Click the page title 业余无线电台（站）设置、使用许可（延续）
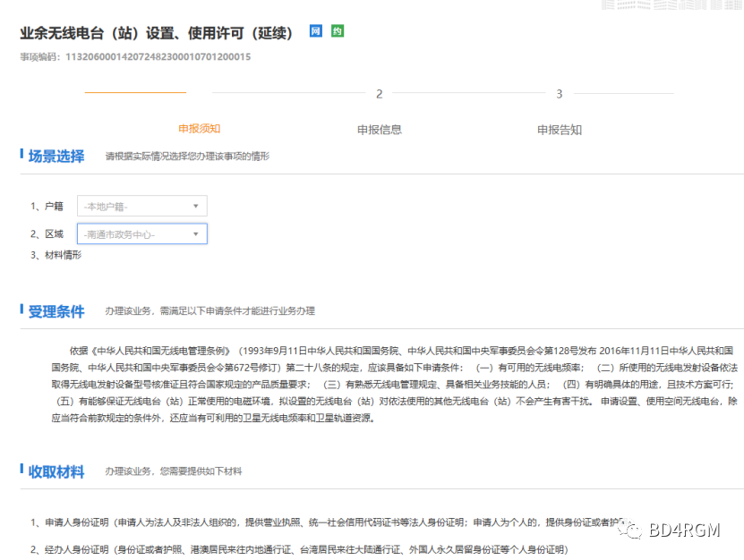 (x=156, y=33)
